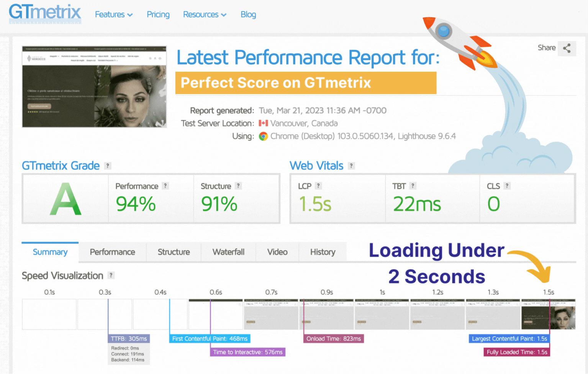Open help icon beside TBT

(413, 186)
